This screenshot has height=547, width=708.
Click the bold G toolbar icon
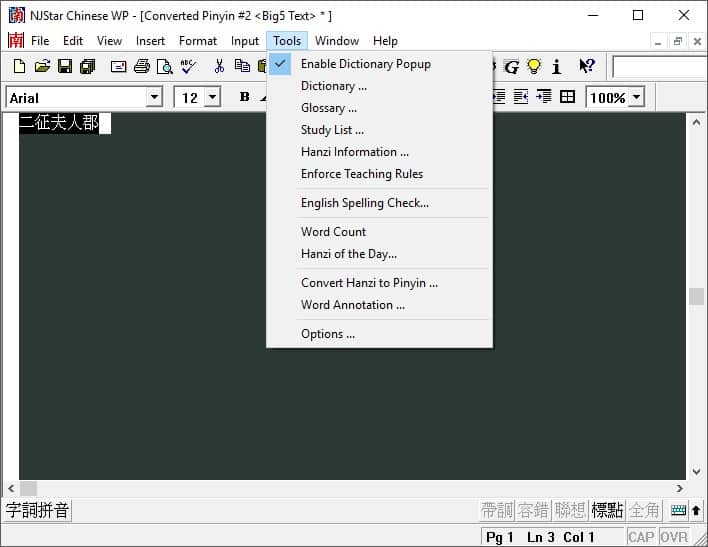[512, 67]
